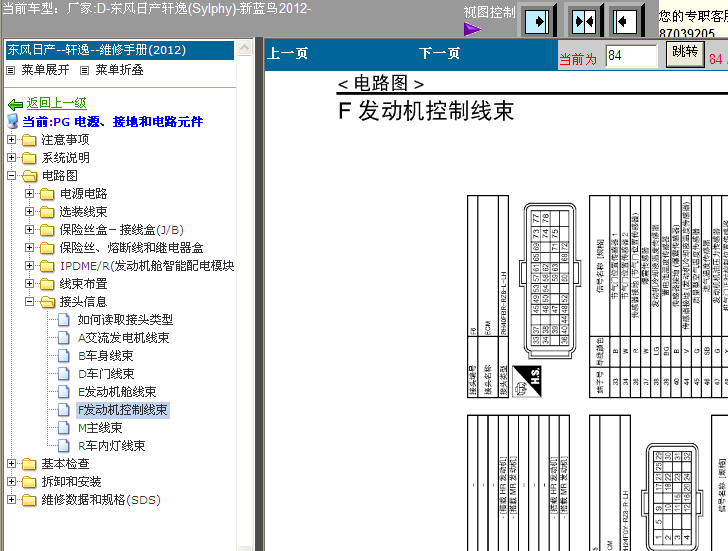The image size is (728, 551).
Task: Click the 线束布置 folder icon
Action: [x=47, y=284]
